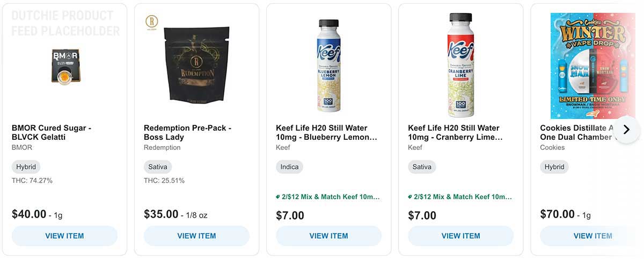View item for BMOR Cured Sugar

(64, 236)
